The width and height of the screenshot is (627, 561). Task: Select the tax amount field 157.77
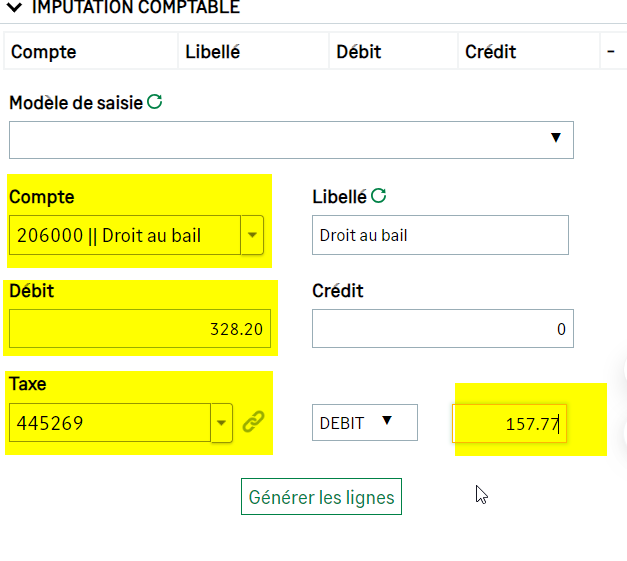click(509, 423)
